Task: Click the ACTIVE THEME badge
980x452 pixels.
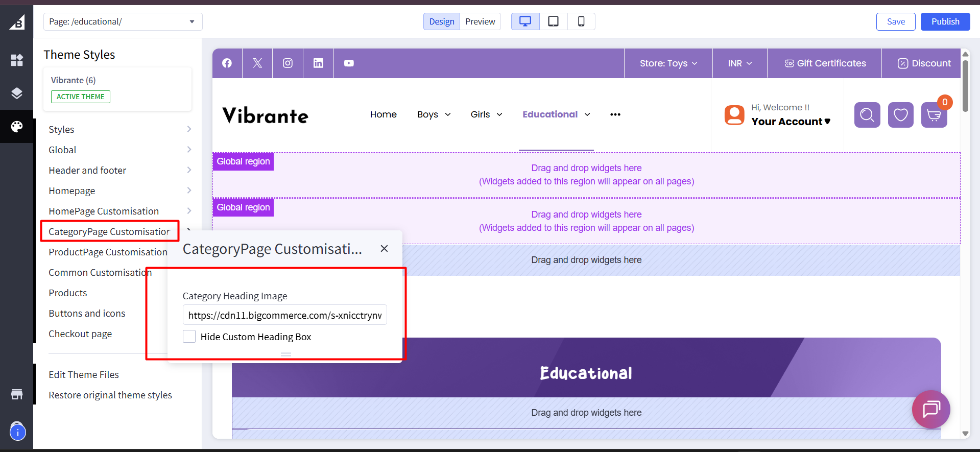Action: [81, 97]
